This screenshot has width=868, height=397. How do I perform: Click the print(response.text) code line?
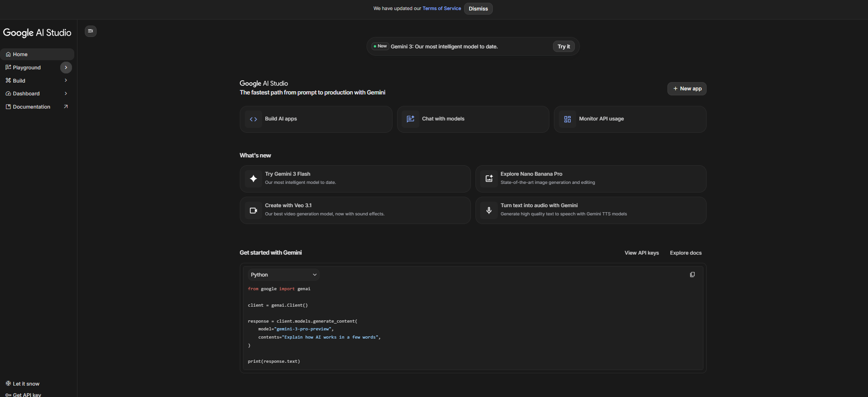point(274,361)
